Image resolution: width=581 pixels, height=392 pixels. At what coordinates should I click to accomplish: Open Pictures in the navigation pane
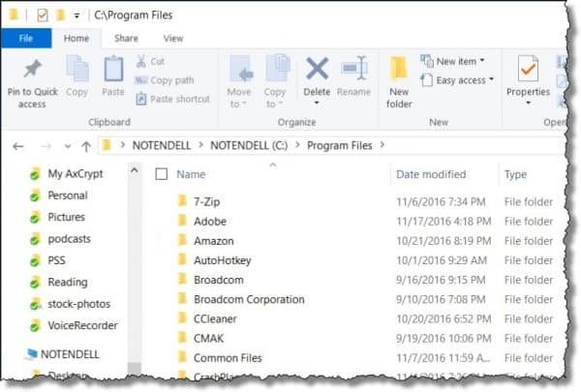[x=66, y=217]
